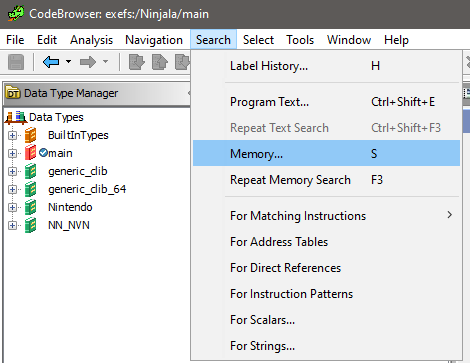Image resolution: width=470 pixels, height=363 pixels.
Task: Choose For Direct References search
Action: point(326,268)
